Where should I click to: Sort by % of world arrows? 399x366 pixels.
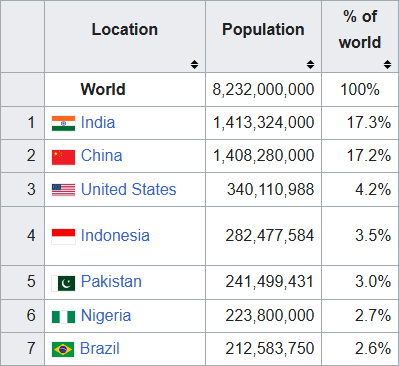[387, 64]
